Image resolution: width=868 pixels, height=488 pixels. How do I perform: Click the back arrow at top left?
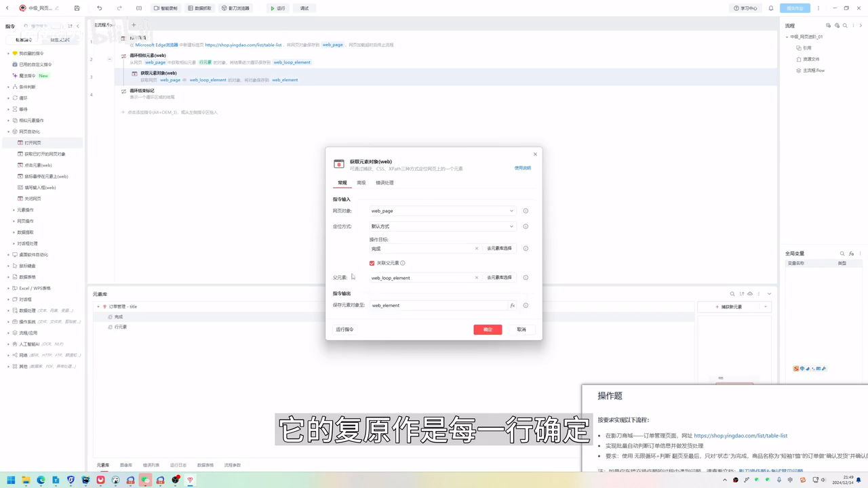(x=7, y=8)
